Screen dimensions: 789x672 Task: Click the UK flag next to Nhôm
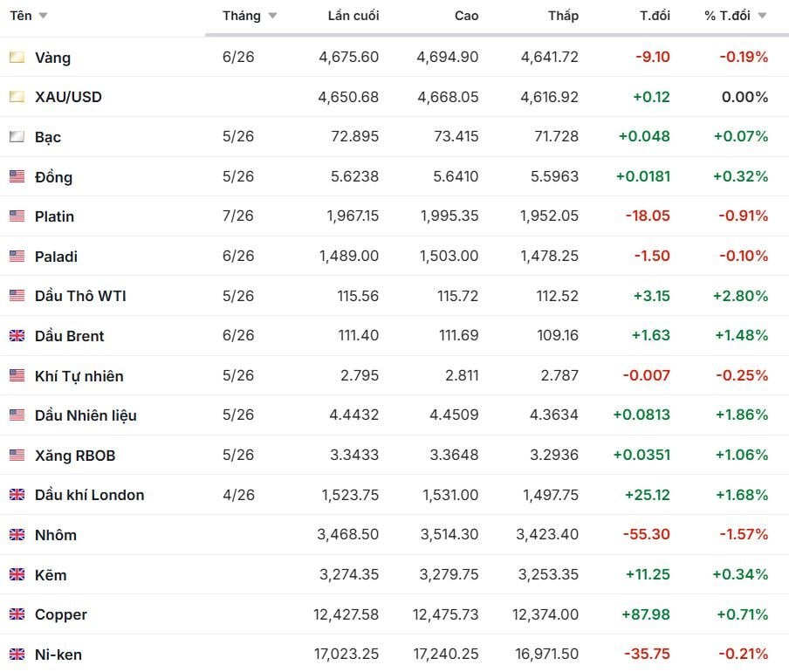17,535
